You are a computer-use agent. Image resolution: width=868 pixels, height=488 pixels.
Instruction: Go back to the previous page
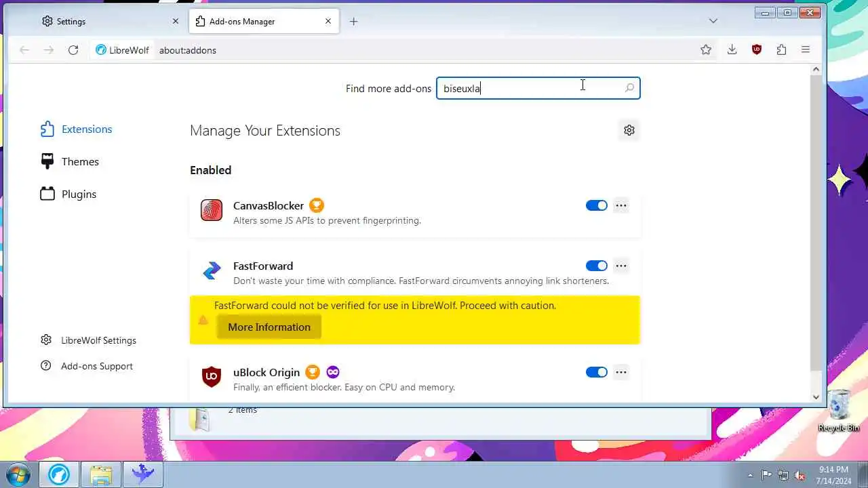pos(24,50)
